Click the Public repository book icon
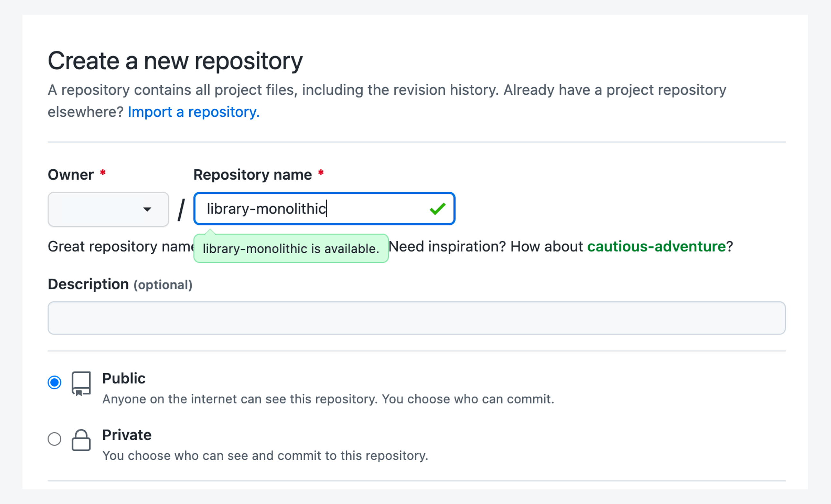This screenshot has height=504, width=831. pos(81,384)
